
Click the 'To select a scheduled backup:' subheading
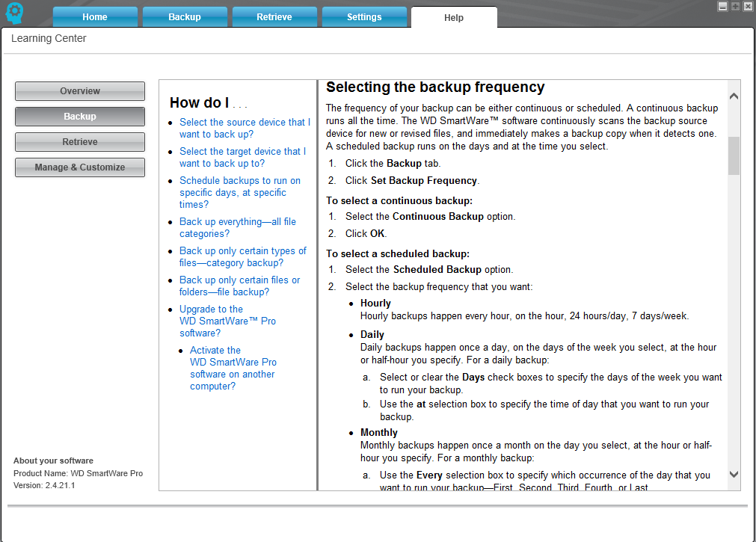pyautogui.click(x=398, y=253)
